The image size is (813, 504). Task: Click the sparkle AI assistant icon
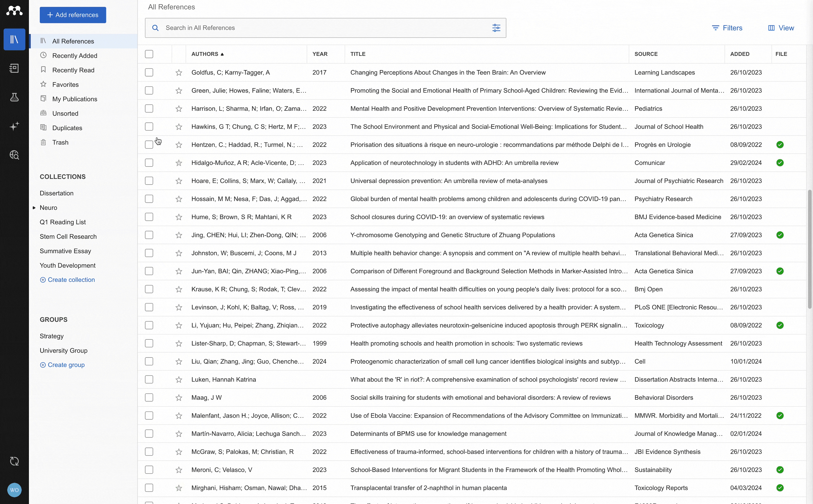[14, 126]
